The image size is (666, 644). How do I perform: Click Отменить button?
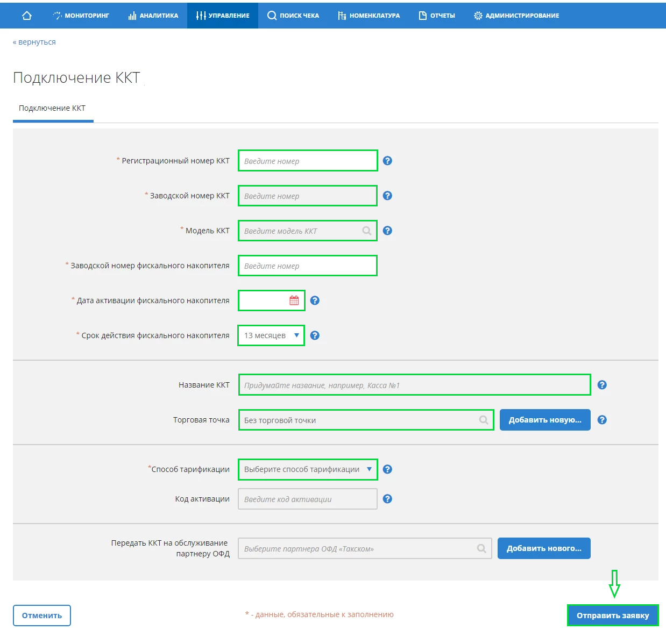(x=42, y=616)
